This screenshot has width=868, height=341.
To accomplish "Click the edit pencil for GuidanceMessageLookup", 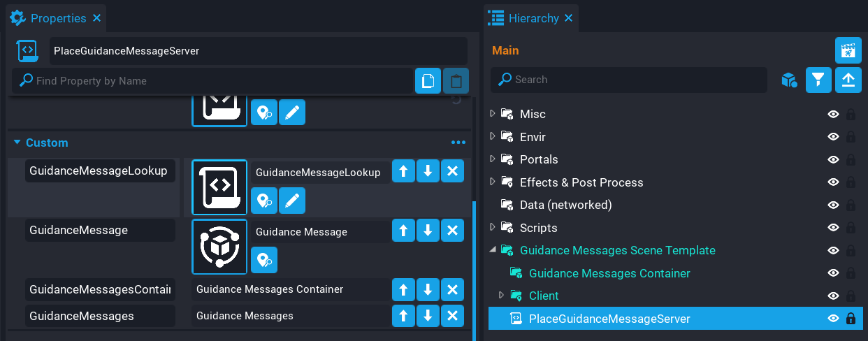I will 291,201.
